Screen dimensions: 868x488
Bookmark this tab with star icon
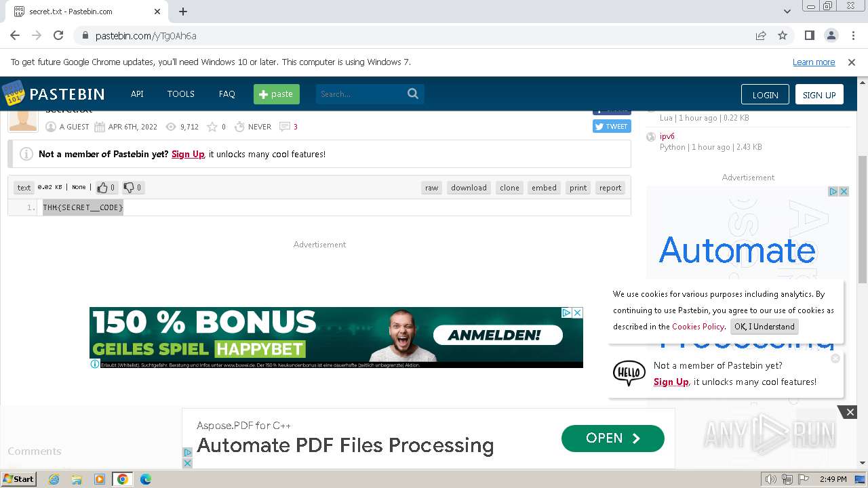(783, 35)
